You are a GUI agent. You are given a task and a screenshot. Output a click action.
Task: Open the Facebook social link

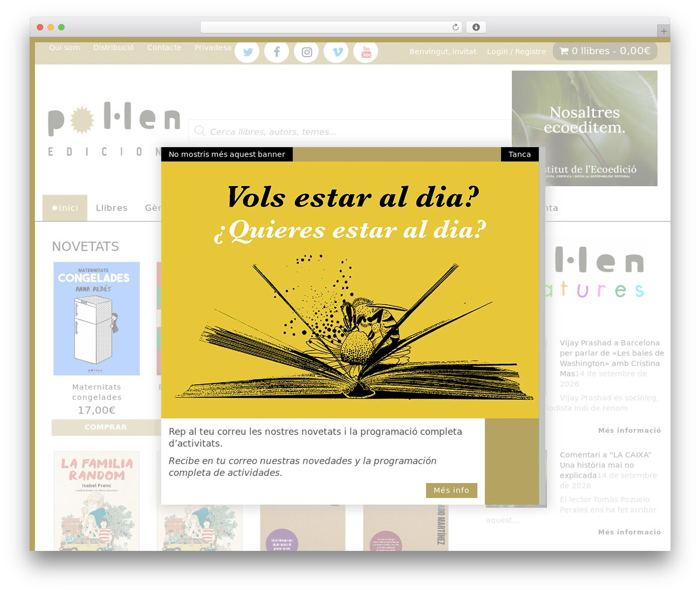[277, 52]
